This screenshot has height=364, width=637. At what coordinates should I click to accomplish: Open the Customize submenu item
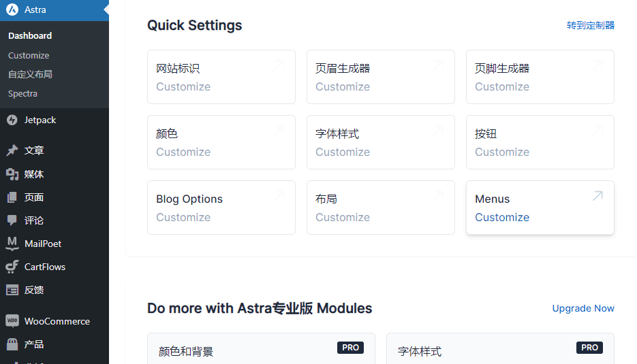coord(29,55)
